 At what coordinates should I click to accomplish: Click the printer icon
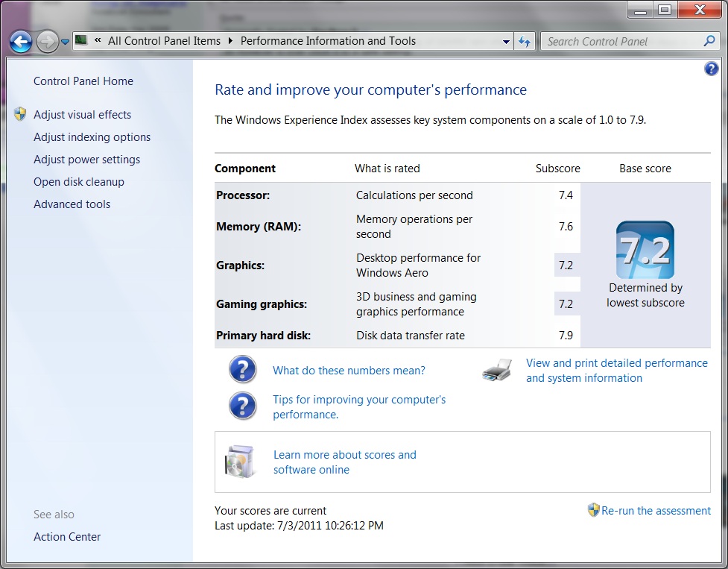tap(497, 370)
